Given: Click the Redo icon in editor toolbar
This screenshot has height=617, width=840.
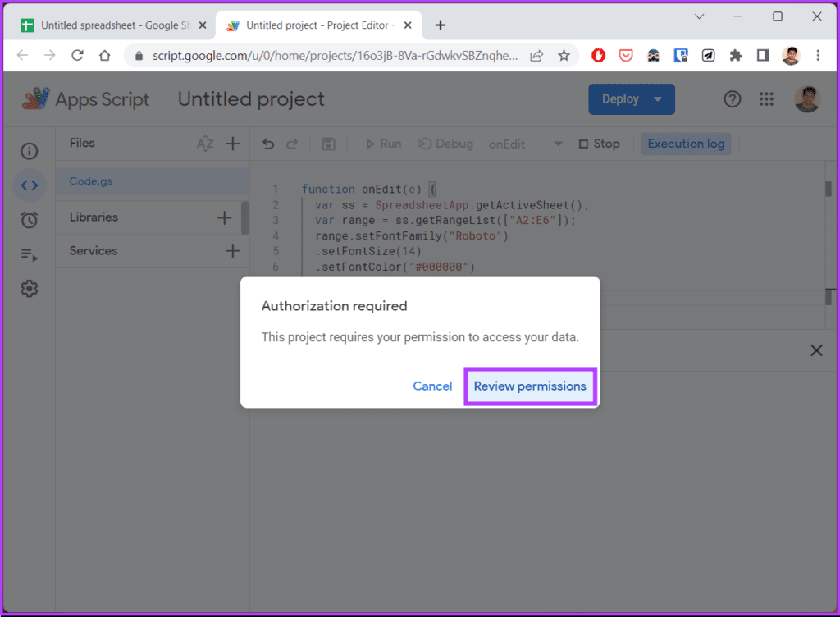Looking at the screenshot, I should [x=292, y=144].
